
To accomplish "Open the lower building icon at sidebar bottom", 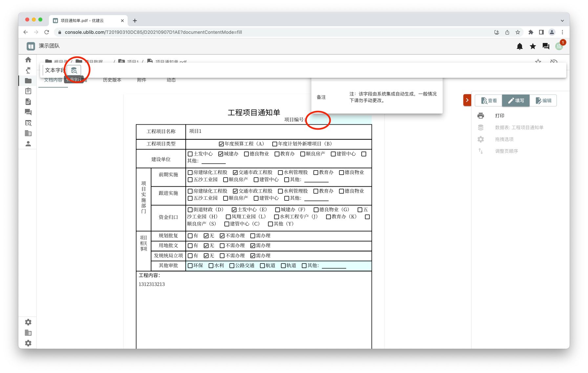I will coord(28,333).
